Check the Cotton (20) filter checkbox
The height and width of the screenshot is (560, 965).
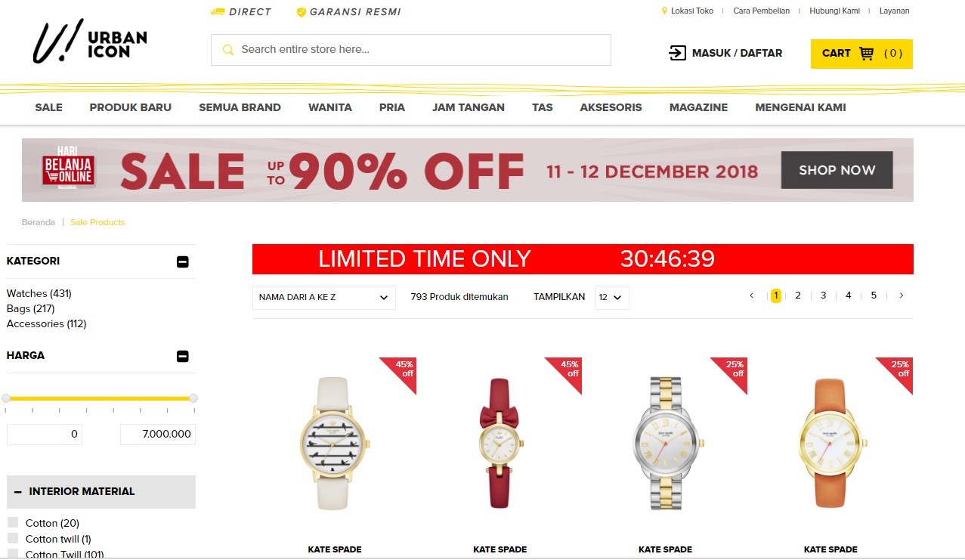[x=13, y=522]
